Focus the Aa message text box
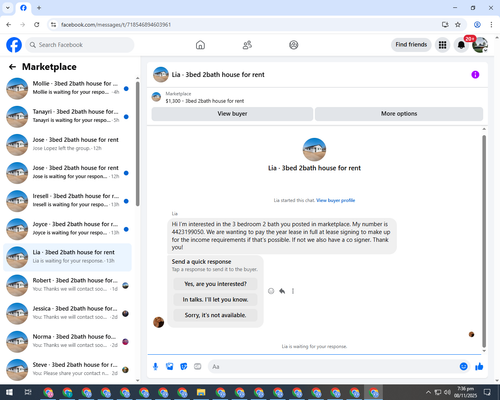 tap(333, 367)
